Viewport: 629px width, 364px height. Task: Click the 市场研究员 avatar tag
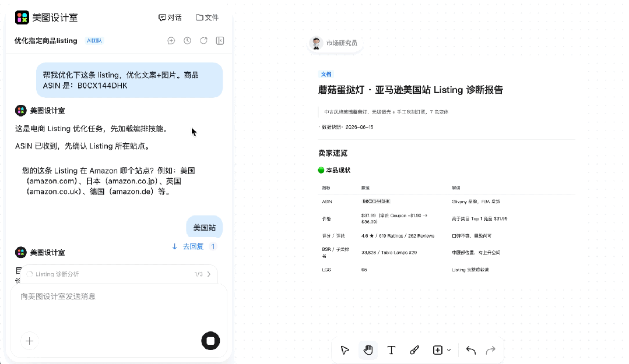coord(335,43)
